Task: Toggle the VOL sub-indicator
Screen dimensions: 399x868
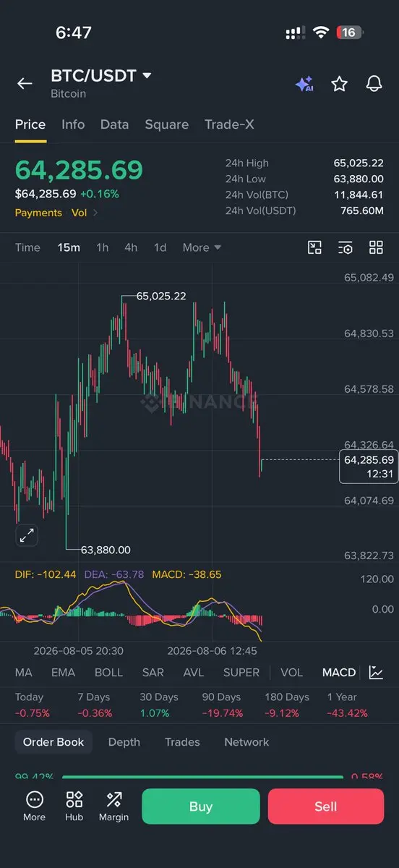Action: tap(291, 673)
